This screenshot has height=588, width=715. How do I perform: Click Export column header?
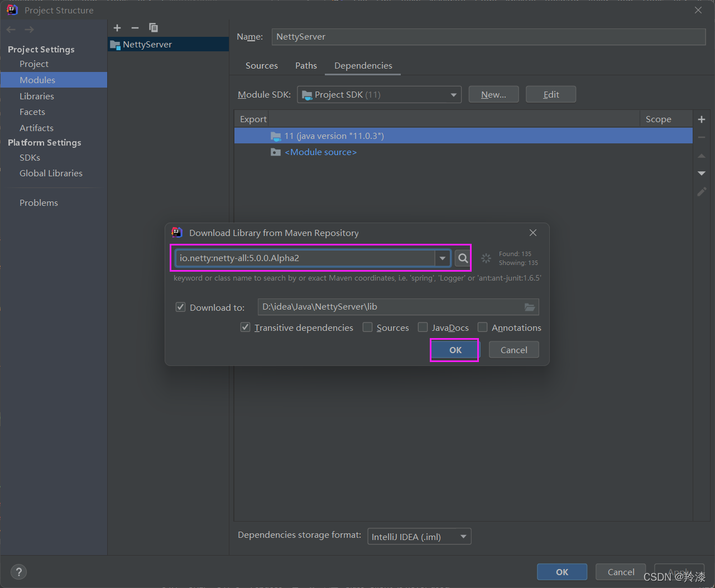(253, 119)
